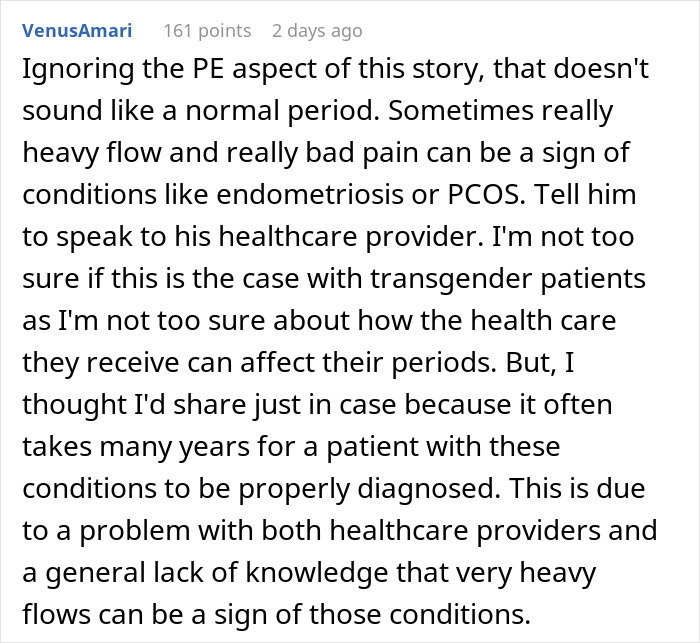The width and height of the screenshot is (700, 643).
Task: Click the word years in the comment
Action: (x=214, y=447)
